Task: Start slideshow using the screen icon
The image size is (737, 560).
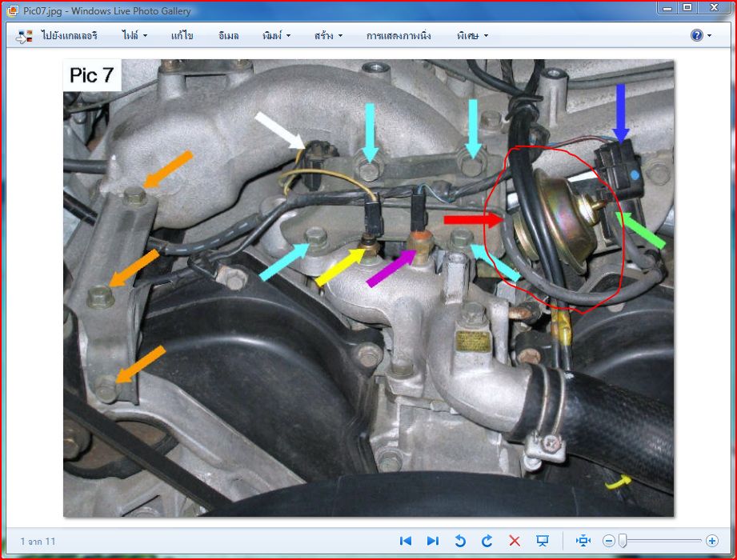Action: [543, 541]
